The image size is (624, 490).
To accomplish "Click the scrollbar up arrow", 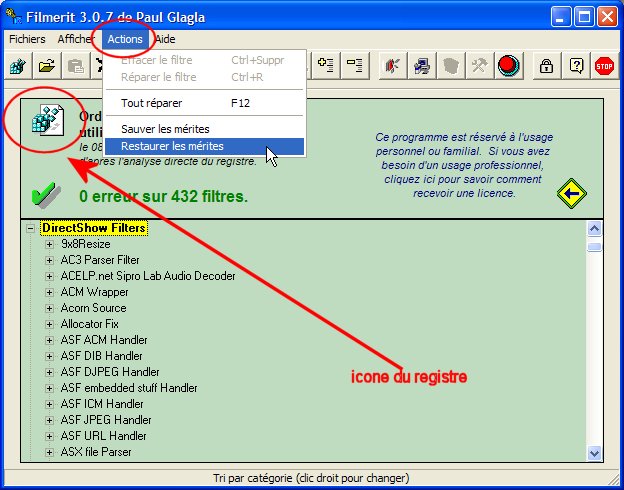I will [x=594, y=229].
